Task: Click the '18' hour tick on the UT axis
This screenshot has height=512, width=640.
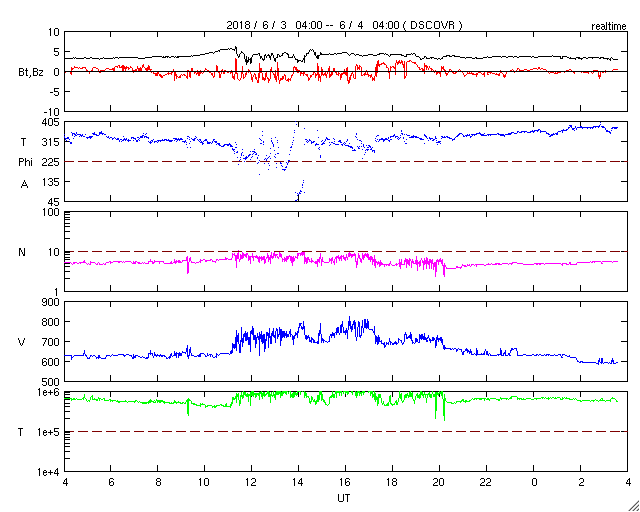Action: 392,483
